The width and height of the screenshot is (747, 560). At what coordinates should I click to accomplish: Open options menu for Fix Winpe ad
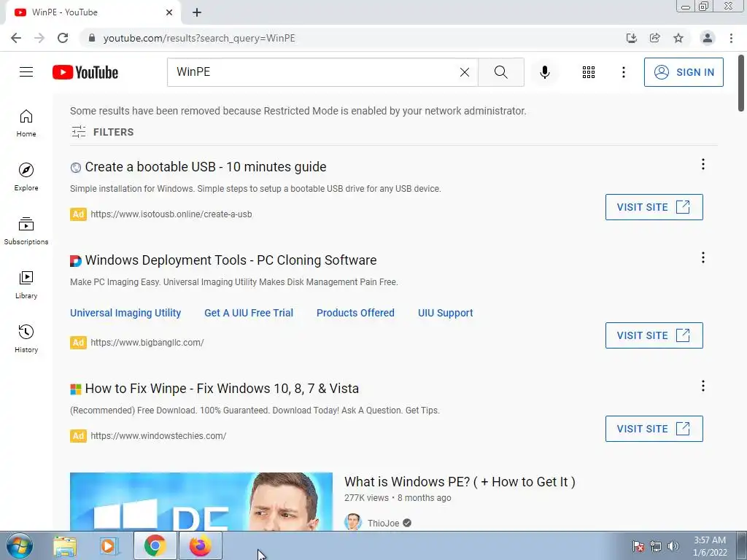click(x=703, y=386)
